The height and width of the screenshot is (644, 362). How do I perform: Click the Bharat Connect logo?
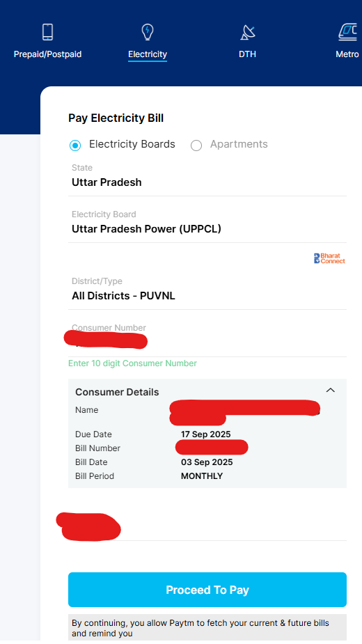[329, 258]
